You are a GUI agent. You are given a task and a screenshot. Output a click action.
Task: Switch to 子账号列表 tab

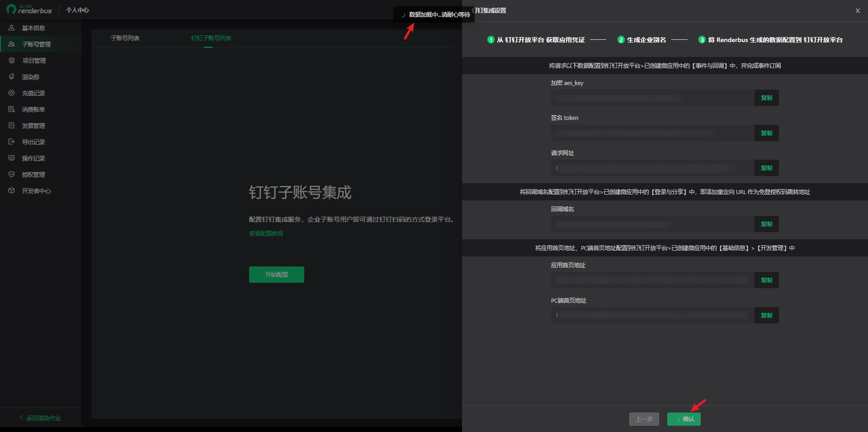[x=125, y=38]
